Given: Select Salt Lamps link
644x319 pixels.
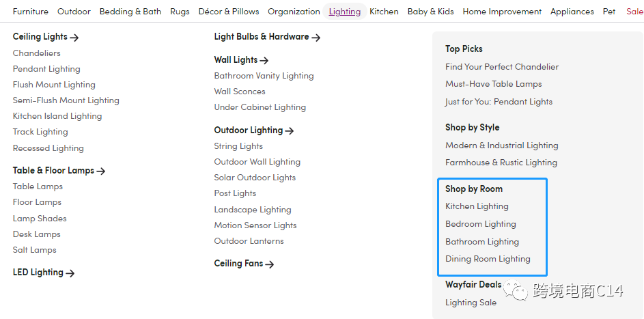Looking at the screenshot, I should (x=34, y=250).
